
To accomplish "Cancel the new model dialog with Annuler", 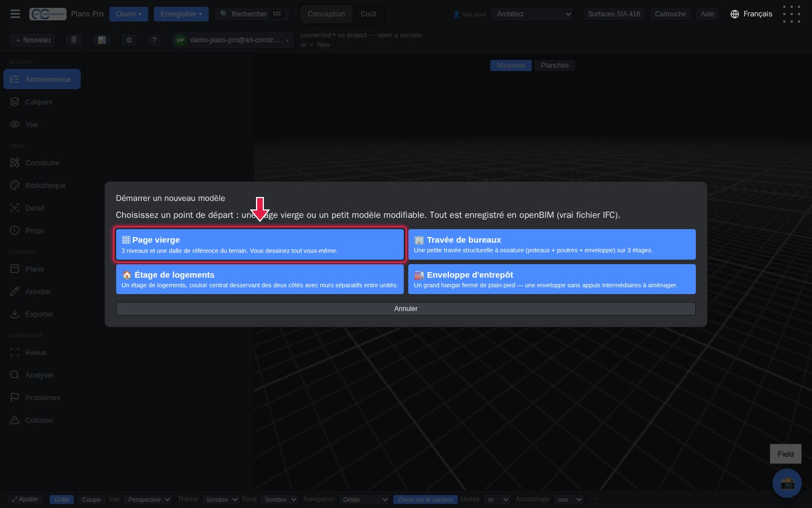I will click(x=406, y=309).
